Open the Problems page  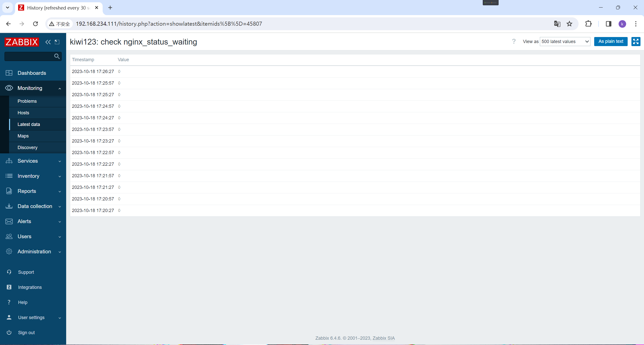tap(27, 101)
